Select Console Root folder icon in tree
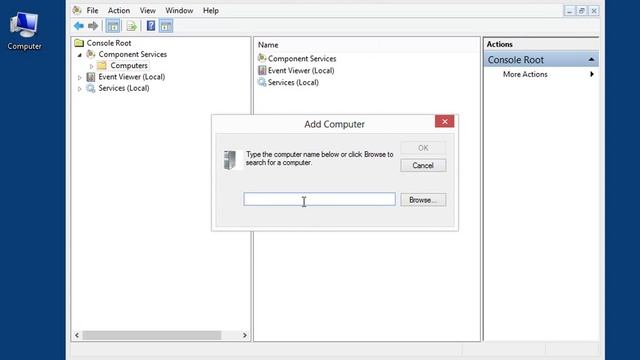Viewport: 640px width, 360px height. pyautogui.click(x=79, y=43)
